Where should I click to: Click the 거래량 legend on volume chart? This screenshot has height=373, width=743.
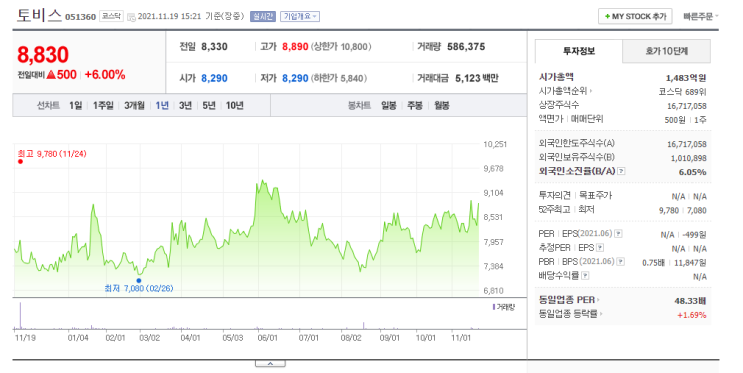click(504, 307)
